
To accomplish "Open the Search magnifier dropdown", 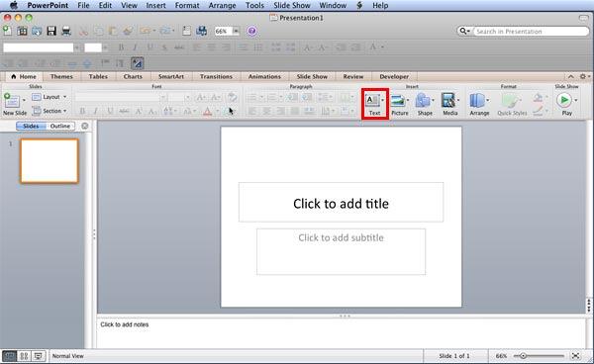I will tap(464, 31).
